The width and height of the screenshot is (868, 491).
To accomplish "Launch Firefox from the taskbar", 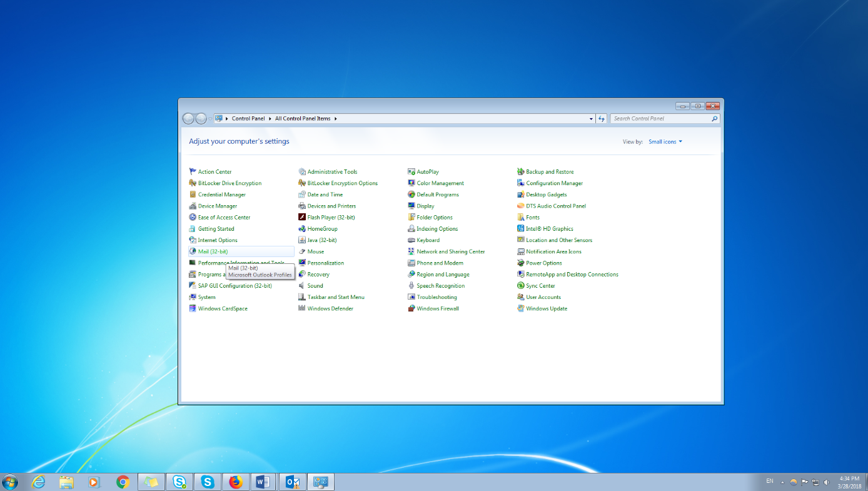I will click(x=236, y=482).
